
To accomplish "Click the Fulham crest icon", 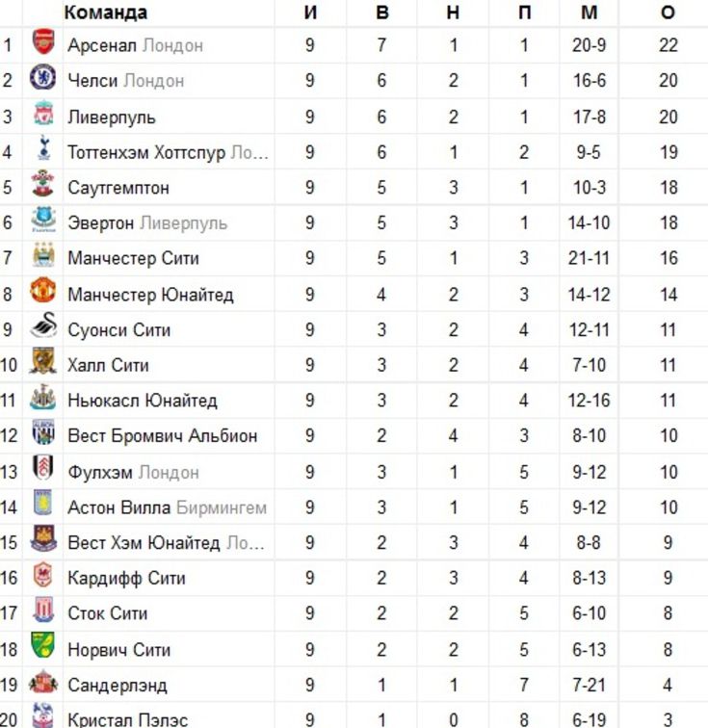I will click(x=43, y=468).
